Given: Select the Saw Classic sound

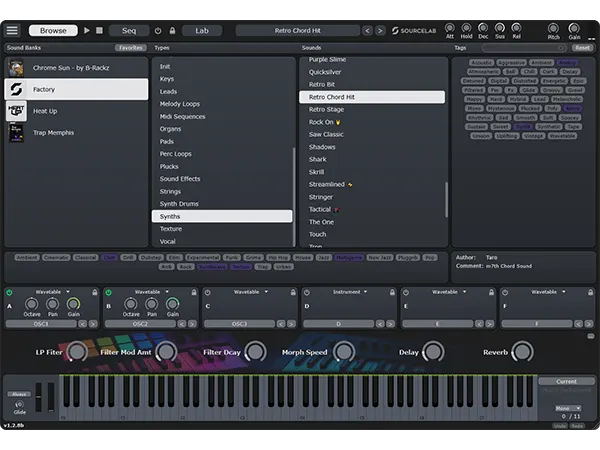Looking at the screenshot, I should point(326,134).
